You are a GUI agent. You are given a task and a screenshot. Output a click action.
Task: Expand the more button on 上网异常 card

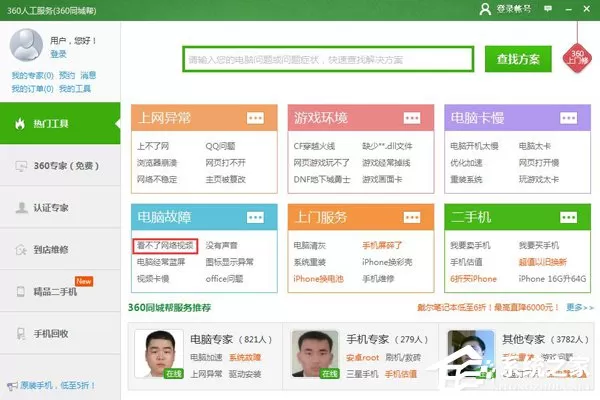pos(255,118)
